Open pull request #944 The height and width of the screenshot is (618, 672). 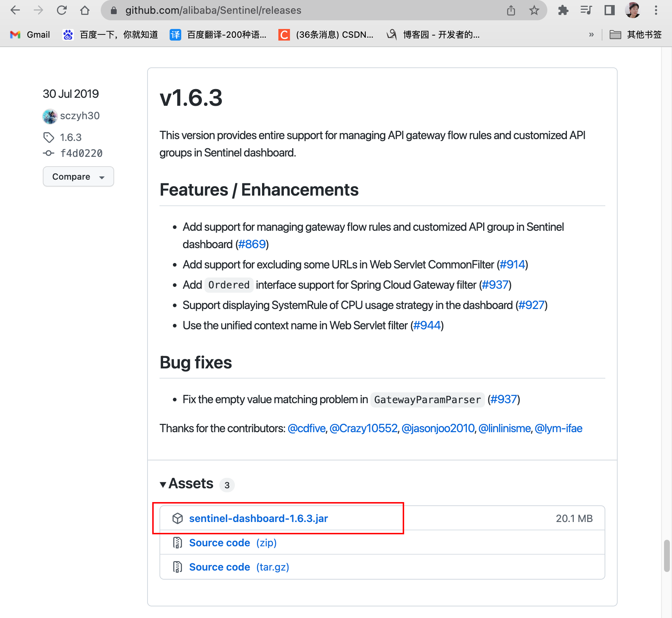tap(427, 325)
